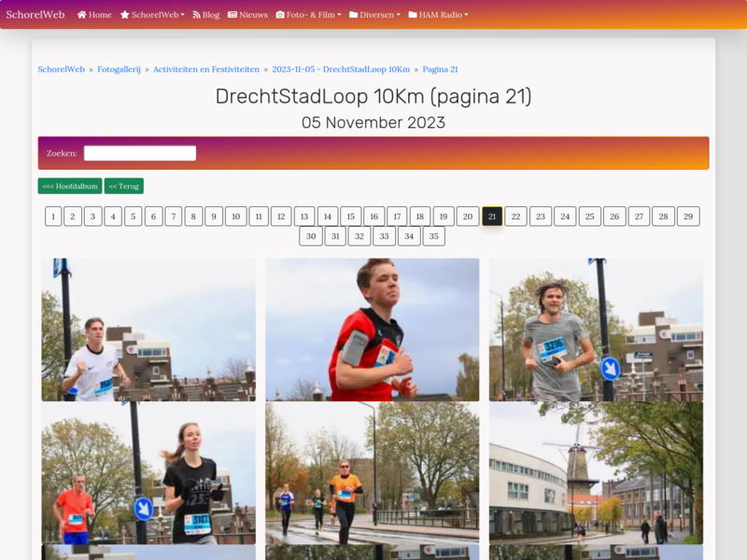Go to page 29
The image size is (747, 560).
[x=688, y=217]
